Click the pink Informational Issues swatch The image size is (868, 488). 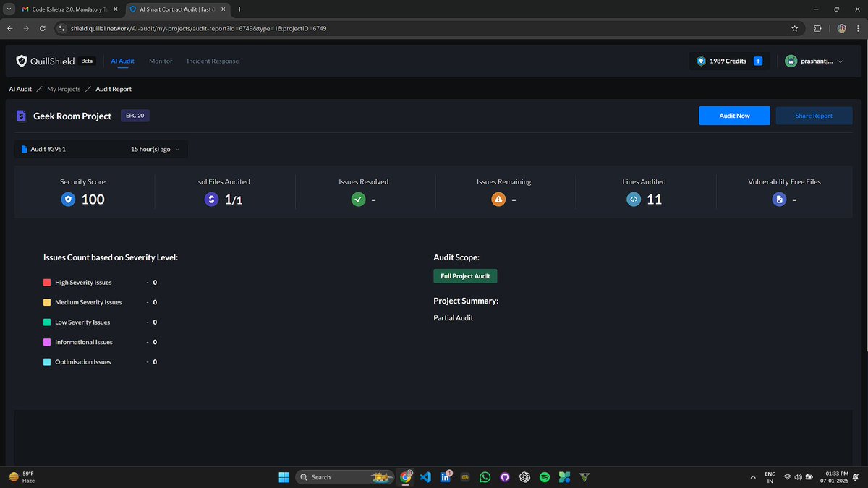tap(47, 342)
